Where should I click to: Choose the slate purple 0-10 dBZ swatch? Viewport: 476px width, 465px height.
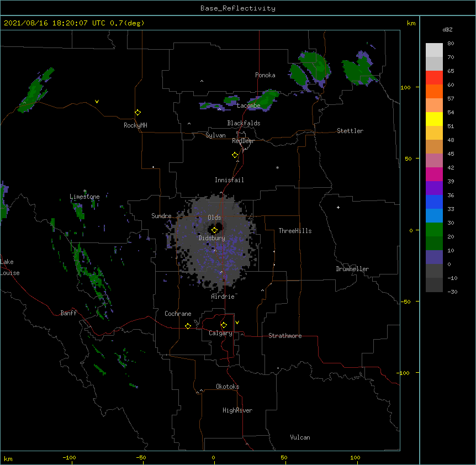[x=434, y=257]
